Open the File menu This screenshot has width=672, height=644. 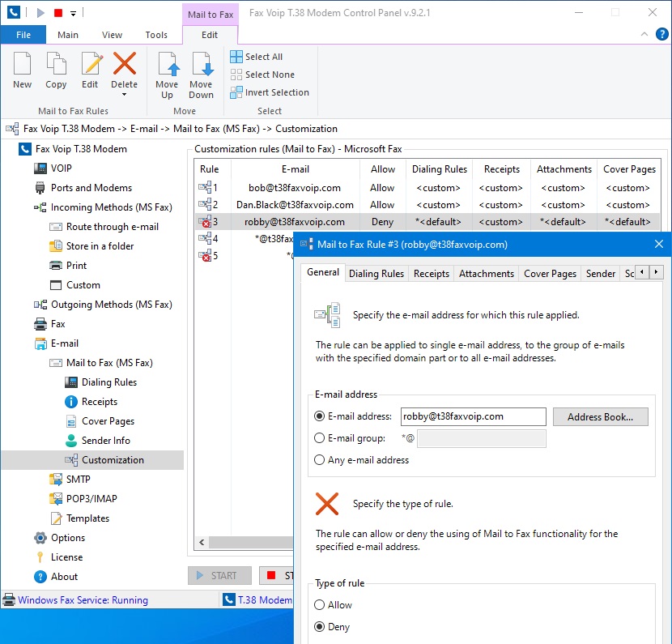23,35
